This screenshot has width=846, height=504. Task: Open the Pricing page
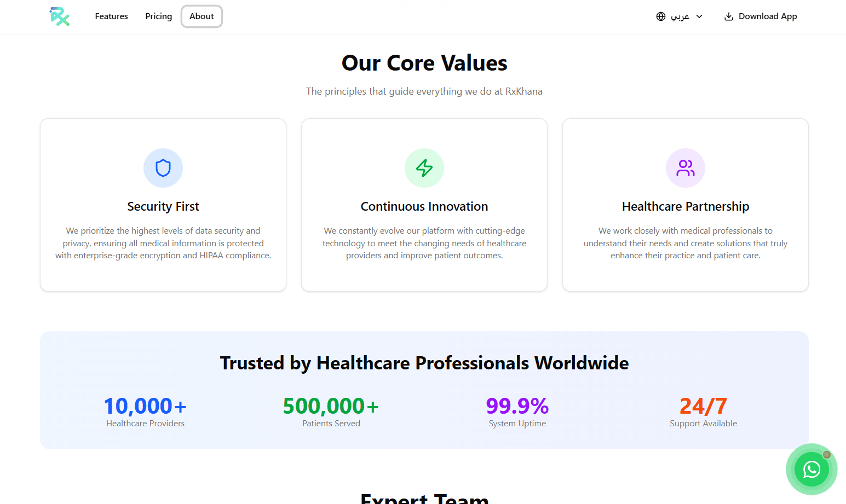click(158, 16)
